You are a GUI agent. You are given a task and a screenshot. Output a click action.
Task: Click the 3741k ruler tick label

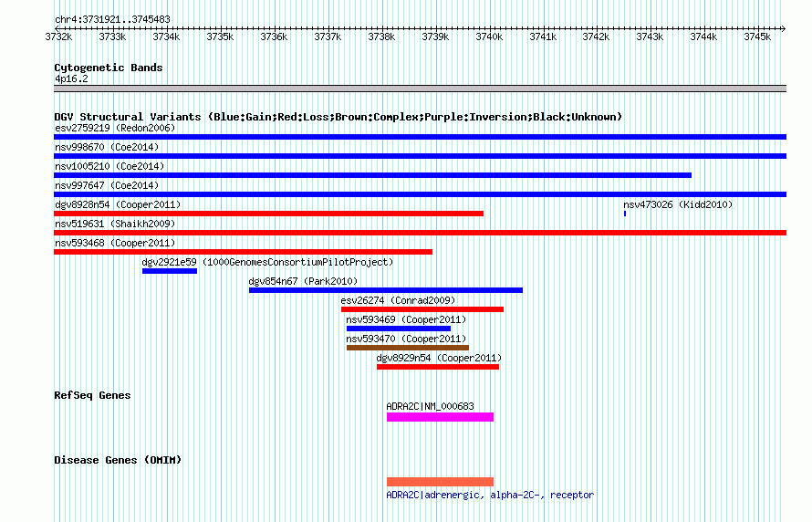click(543, 37)
